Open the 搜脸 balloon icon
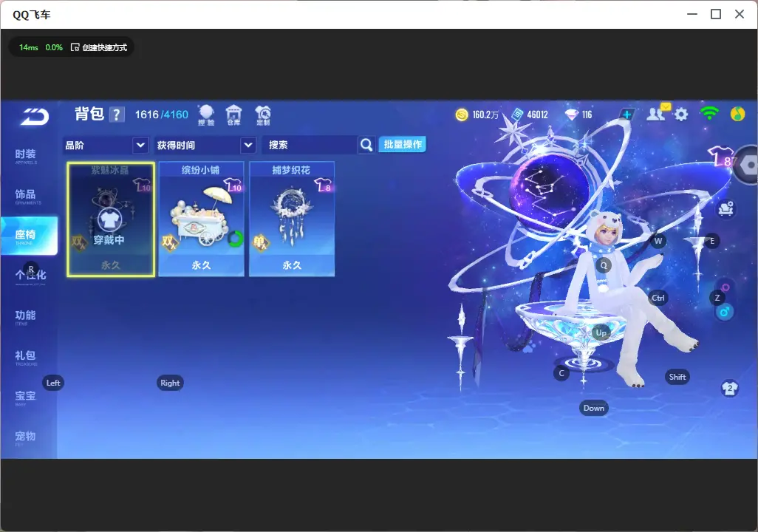This screenshot has height=532, width=758. [206, 115]
